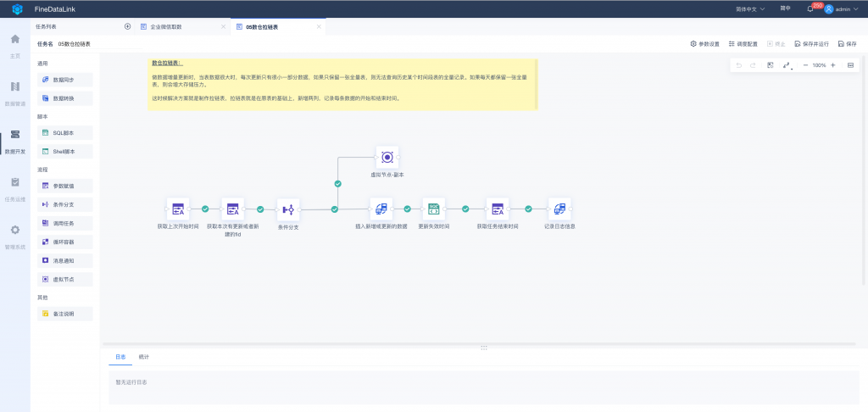Open 调度配置 schedule configuration
This screenshot has height=412, width=868.
click(743, 44)
